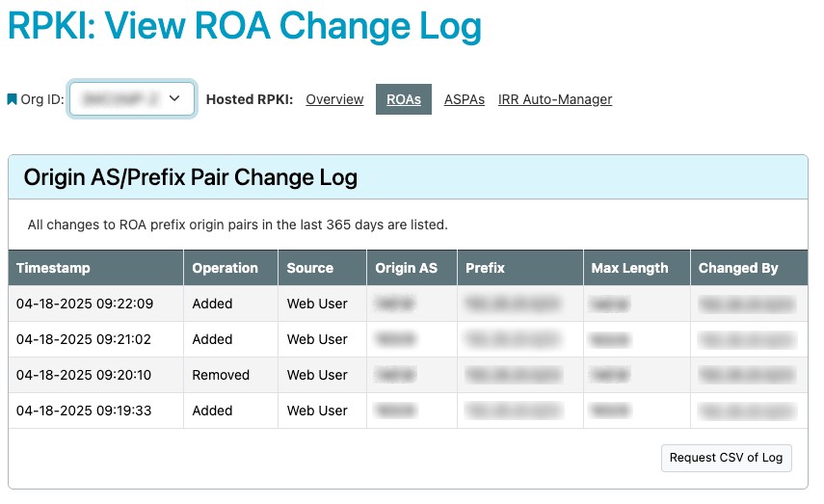Open the Org ID dropdown
The image size is (824, 504).
coord(132,98)
